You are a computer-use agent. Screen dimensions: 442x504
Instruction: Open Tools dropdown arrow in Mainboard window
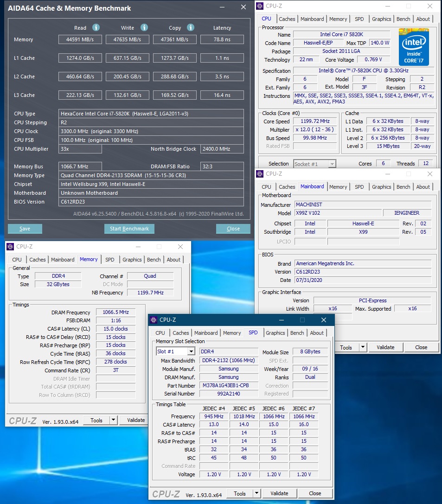(x=363, y=347)
